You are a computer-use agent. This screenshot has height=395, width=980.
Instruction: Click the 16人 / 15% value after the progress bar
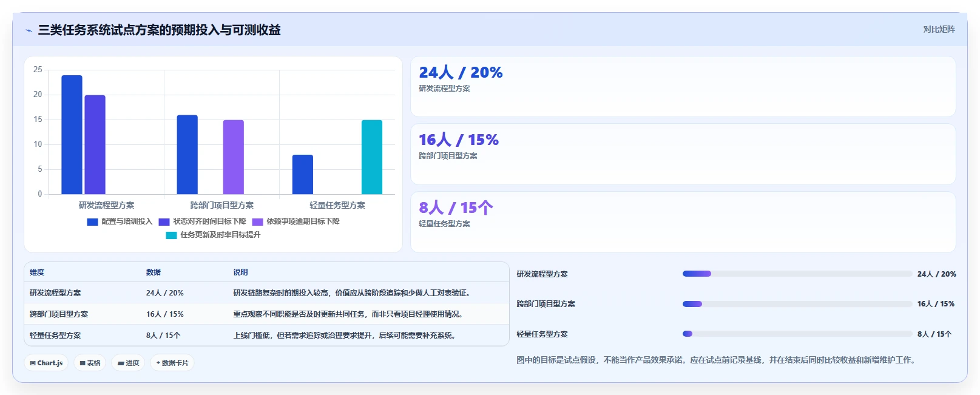click(936, 304)
